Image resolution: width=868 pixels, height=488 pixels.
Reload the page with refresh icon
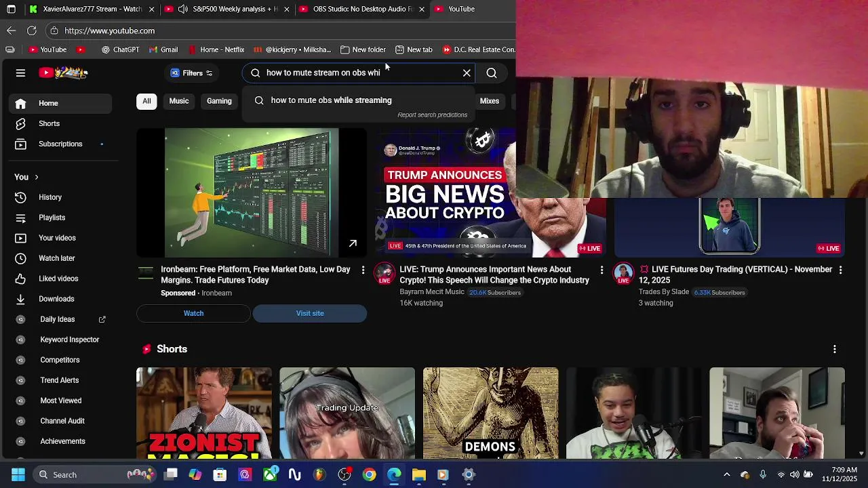click(31, 30)
